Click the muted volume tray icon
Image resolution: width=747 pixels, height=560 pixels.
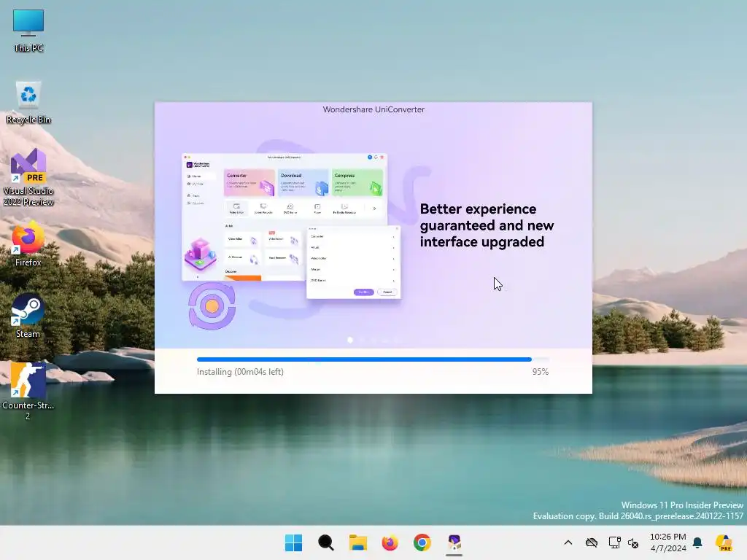[633, 542]
